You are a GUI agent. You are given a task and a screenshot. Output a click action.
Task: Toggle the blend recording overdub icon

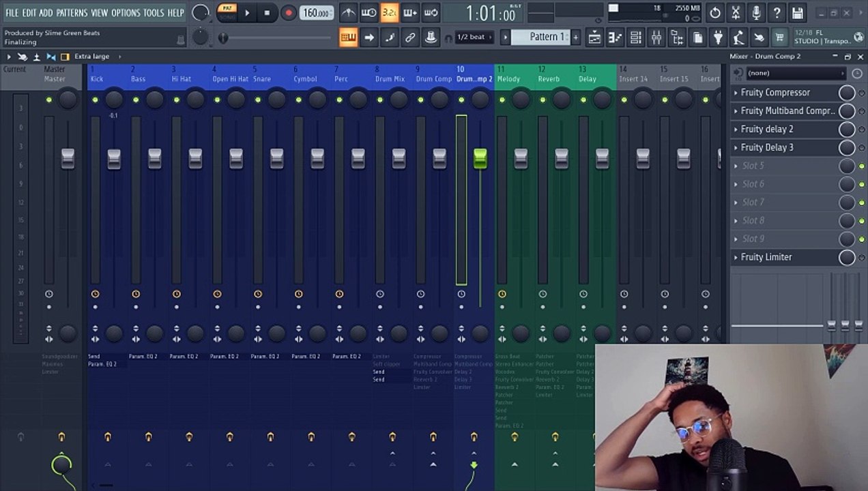click(x=410, y=12)
